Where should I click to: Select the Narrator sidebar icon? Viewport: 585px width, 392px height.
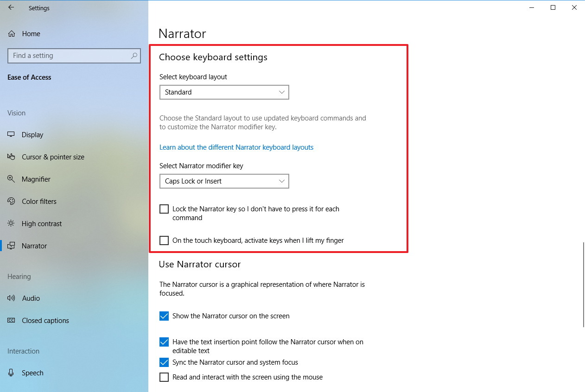pyautogui.click(x=11, y=246)
